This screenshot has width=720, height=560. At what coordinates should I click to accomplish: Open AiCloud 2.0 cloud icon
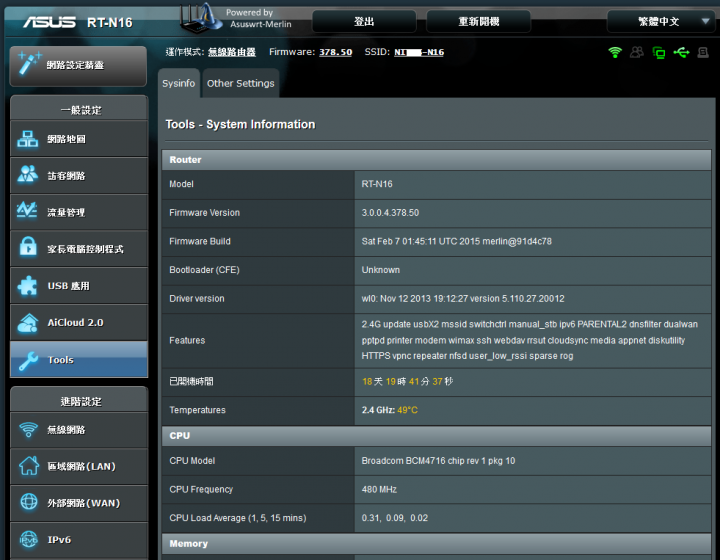point(28,323)
